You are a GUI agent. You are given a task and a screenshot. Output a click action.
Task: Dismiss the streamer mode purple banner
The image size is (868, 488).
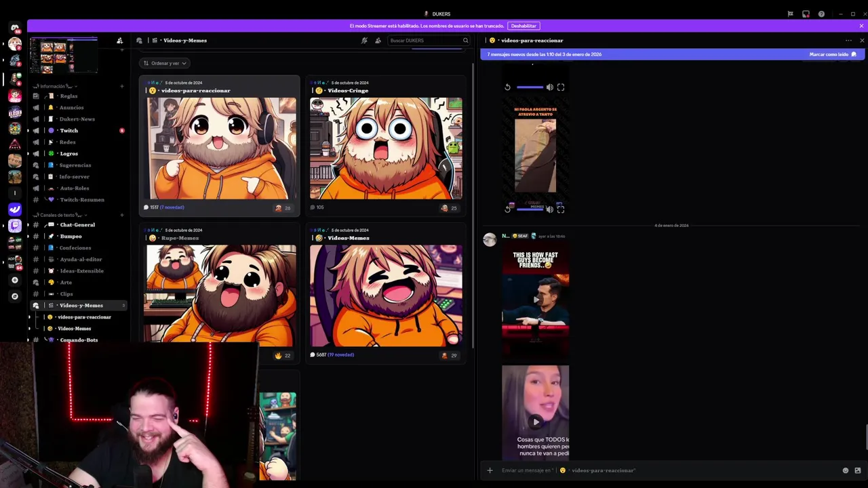point(861,26)
